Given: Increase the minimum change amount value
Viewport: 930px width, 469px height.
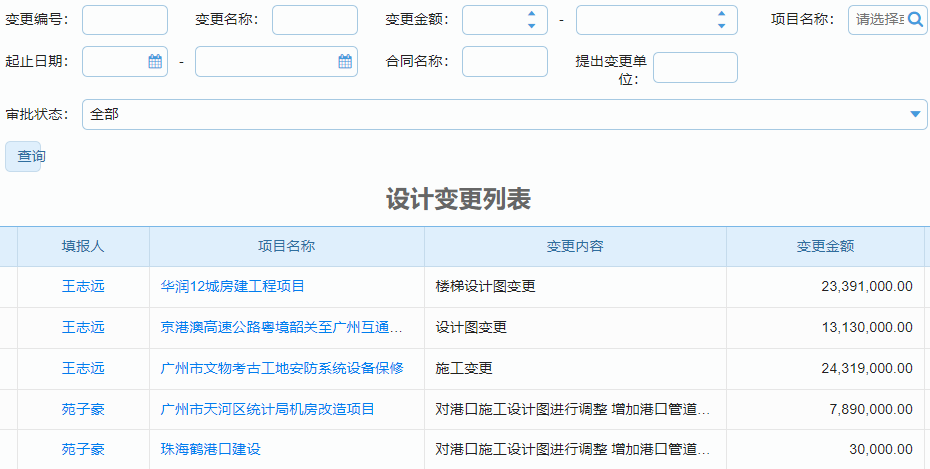Looking at the screenshot, I should (531, 14).
